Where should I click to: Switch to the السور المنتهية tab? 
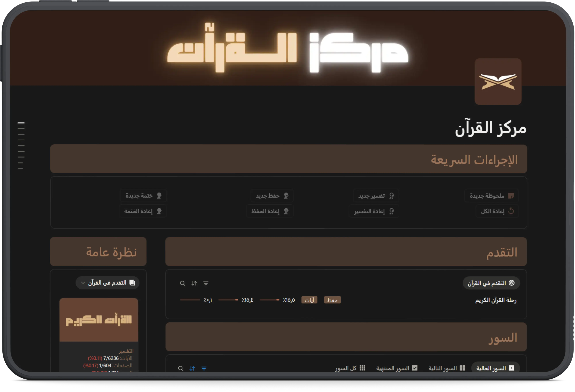coord(396,368)
